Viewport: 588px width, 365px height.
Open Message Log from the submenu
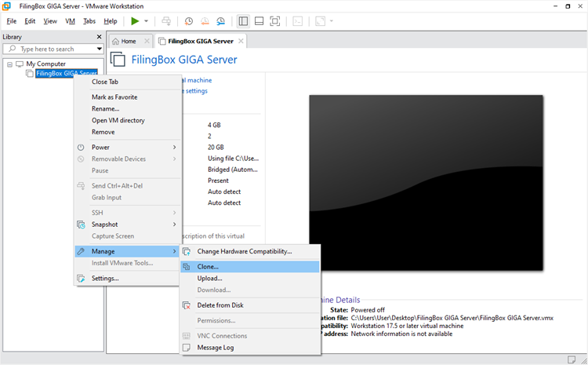(x=215, y=348)
